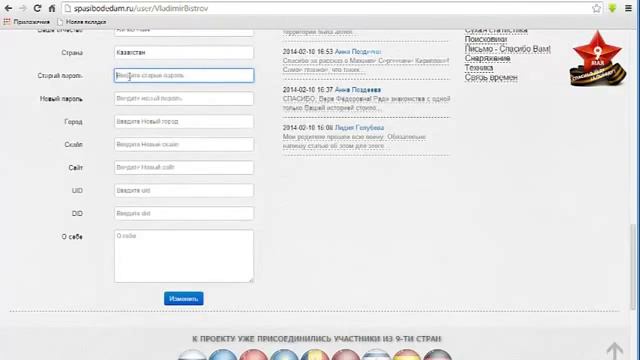Image resolution: width=640 pixels, height=360 pixels.
Task: Click the Новый пароль input field
Action: coord(184,99)
